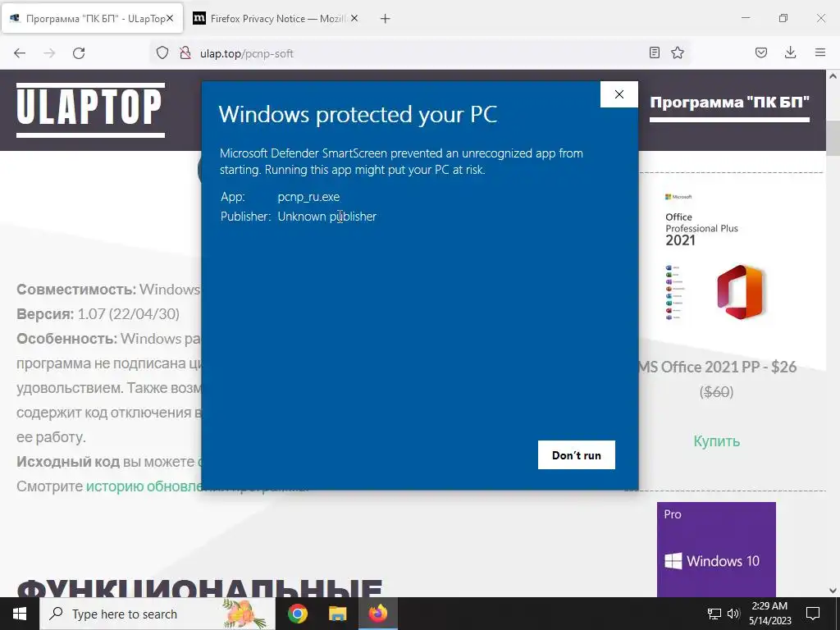840x630 pixels.
Task: Minimize the Firefox window
Action: point(745,18)
